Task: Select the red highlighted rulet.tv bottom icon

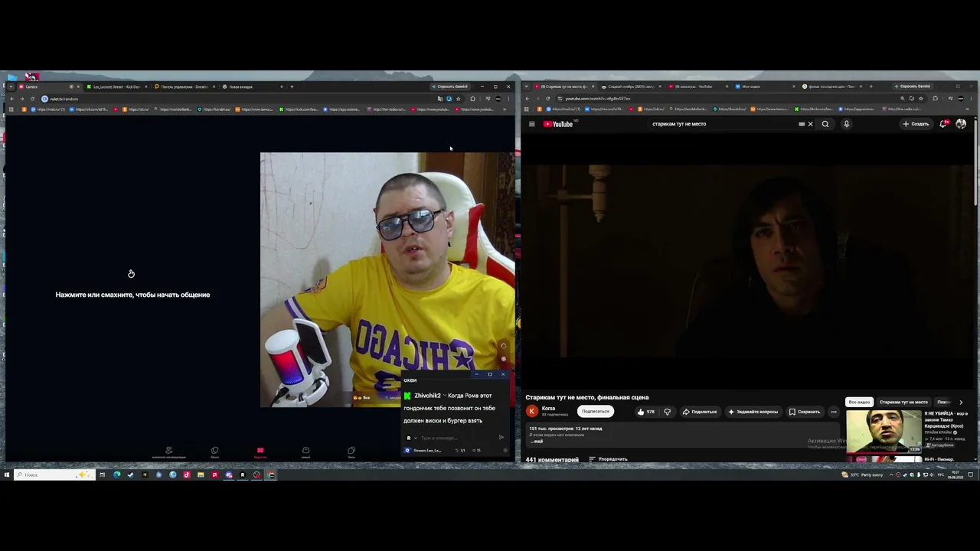Action: tap(260, 452)
